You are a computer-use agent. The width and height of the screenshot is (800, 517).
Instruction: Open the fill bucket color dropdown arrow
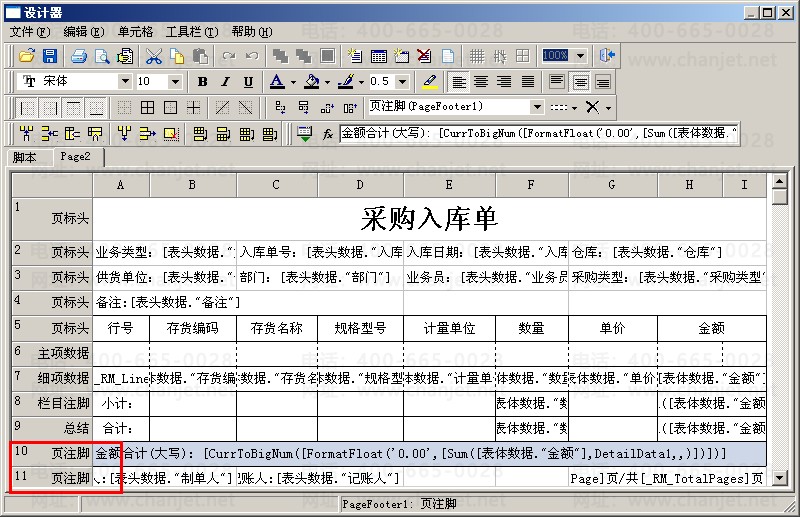[327, 82]
